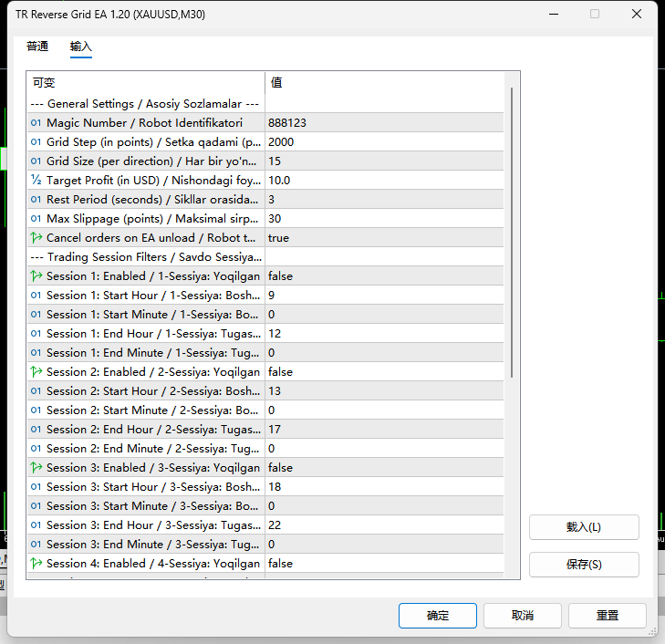The image size is (665, 644).
Task: Click the integer icon beside Max Slippage
Action: pos(36,219)
